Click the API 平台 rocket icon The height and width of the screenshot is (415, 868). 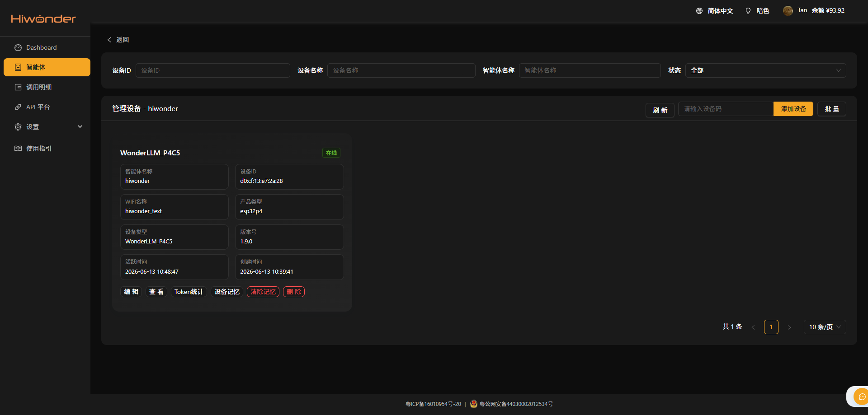tap(18, 107)
